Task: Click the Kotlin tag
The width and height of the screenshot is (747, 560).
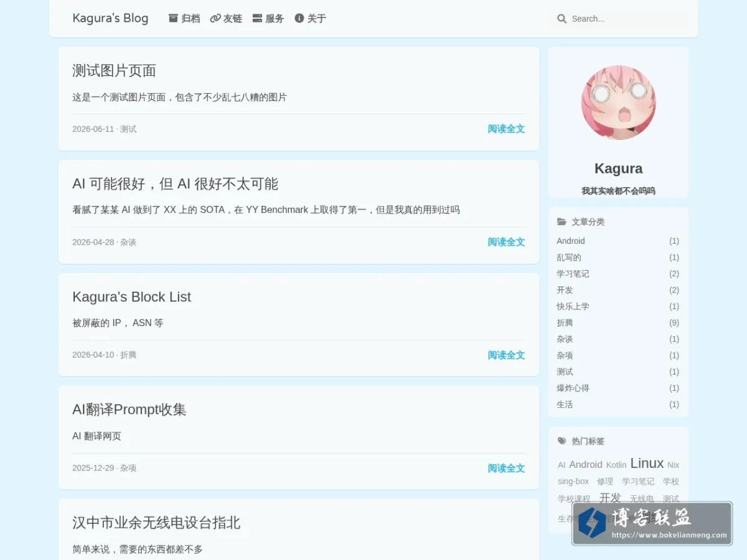Action: [616, 465]
